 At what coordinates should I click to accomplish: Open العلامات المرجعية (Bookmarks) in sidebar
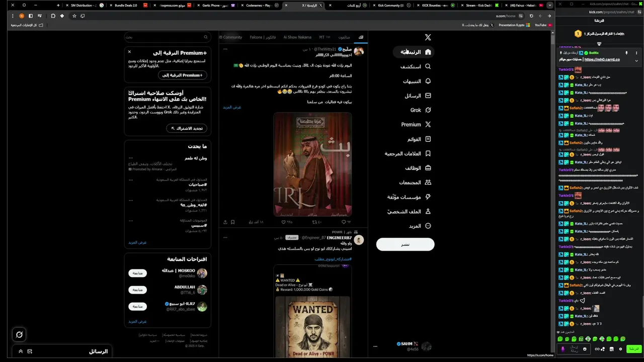point(408,153)
